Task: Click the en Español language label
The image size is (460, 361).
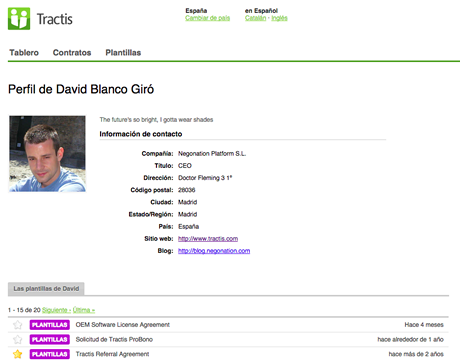Action: [x=261, y=11]
